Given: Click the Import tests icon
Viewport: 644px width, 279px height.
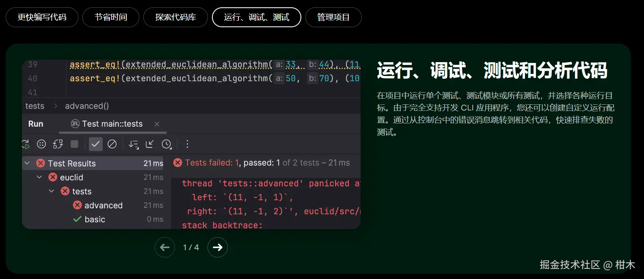Looking at the screenshot, I should (x=150, y=144).
